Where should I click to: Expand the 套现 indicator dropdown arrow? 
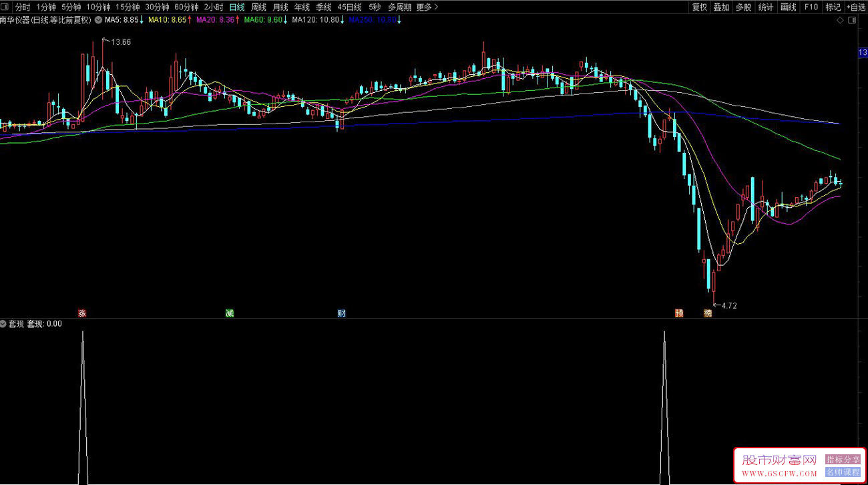point(3,324)
